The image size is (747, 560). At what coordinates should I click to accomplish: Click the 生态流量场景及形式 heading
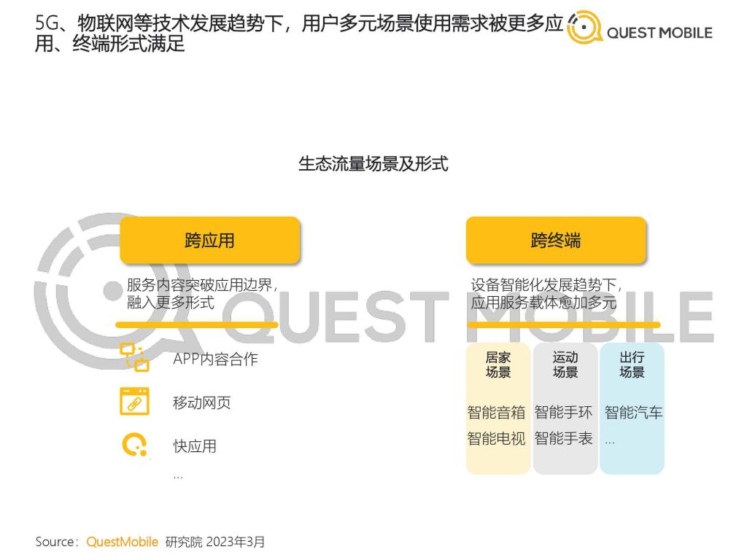click(373, 164)
